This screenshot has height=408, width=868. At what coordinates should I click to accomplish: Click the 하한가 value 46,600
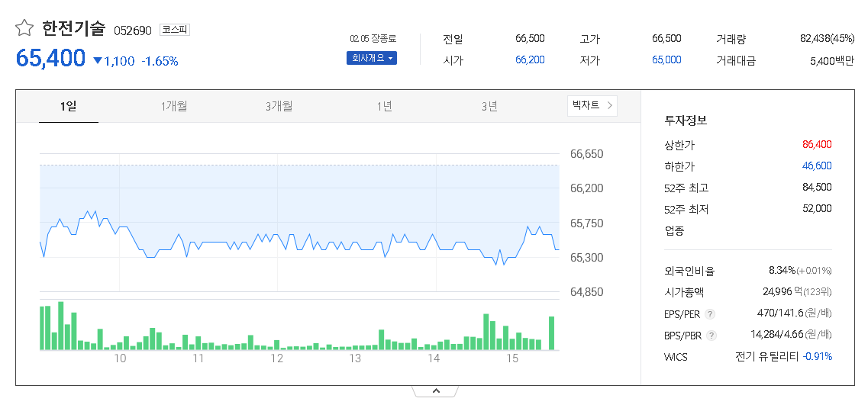tap(817, 165)
